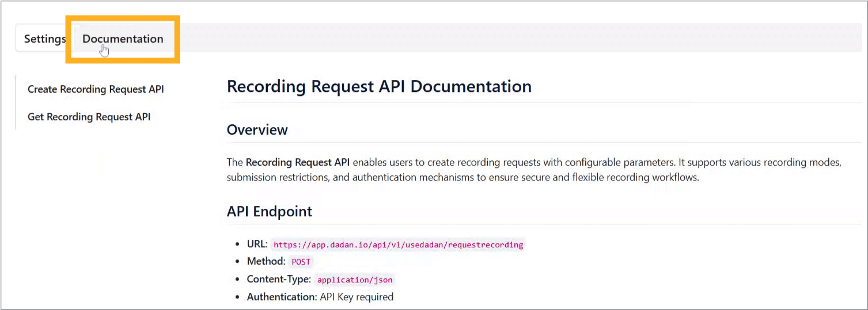Click the Overview section heading
The width and height of the screenshot is (868, 310).
click(x=257, y=130)
